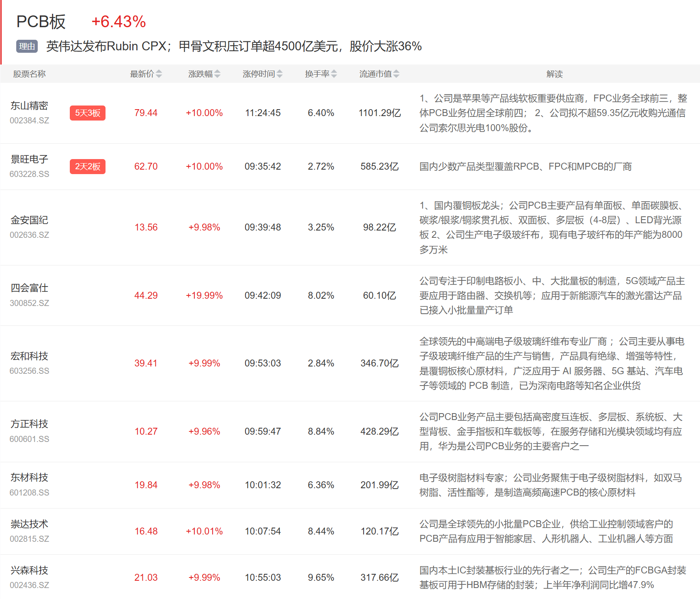Sort by 涨停时间 column arrows
The width and height of the screenshot is (700, 599).
[x=279, y=74]
